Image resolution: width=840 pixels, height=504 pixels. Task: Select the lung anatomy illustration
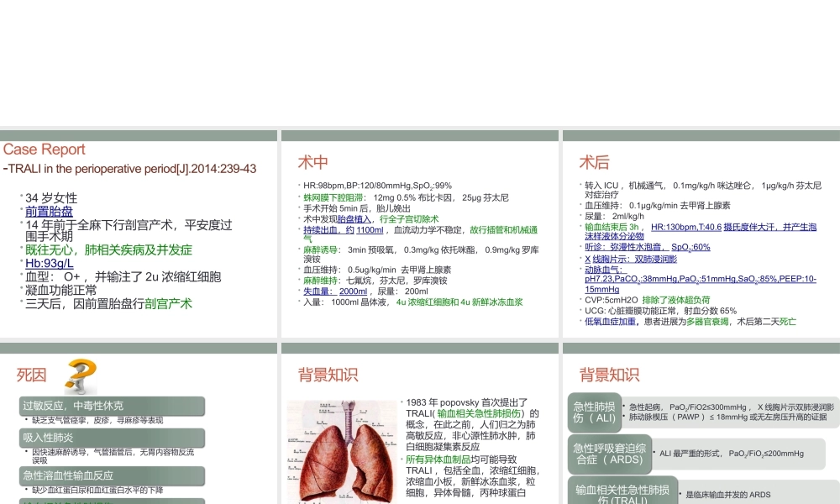coord(340,452)
